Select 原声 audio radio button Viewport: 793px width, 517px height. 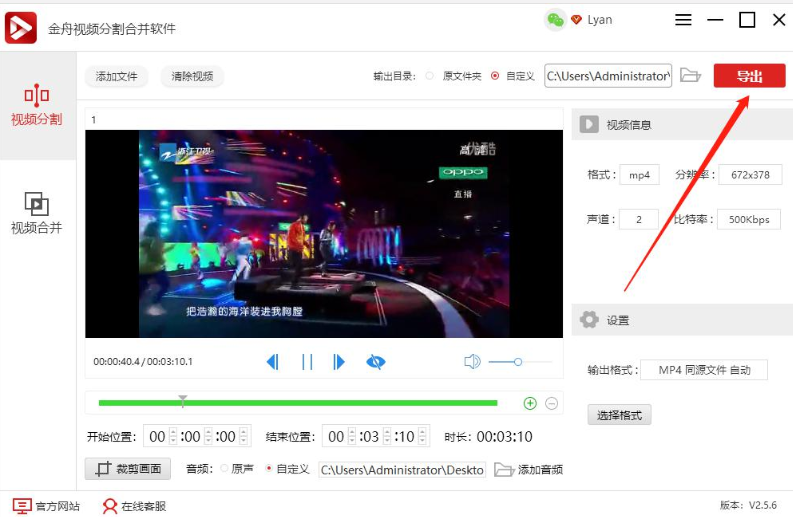coord(224,469)
